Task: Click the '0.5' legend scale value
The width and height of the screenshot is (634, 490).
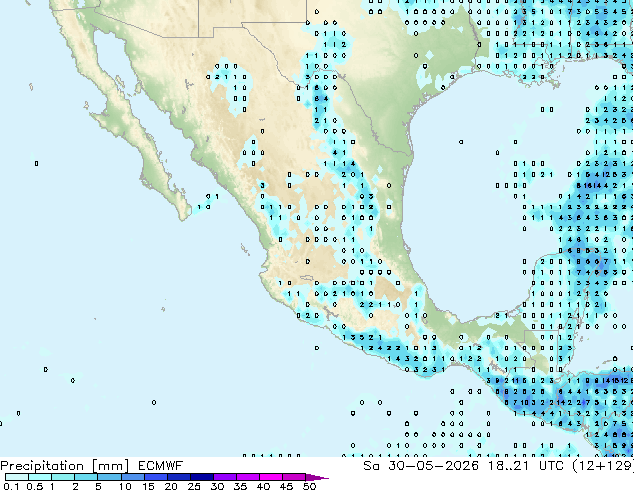Action: tap(35, 486)
